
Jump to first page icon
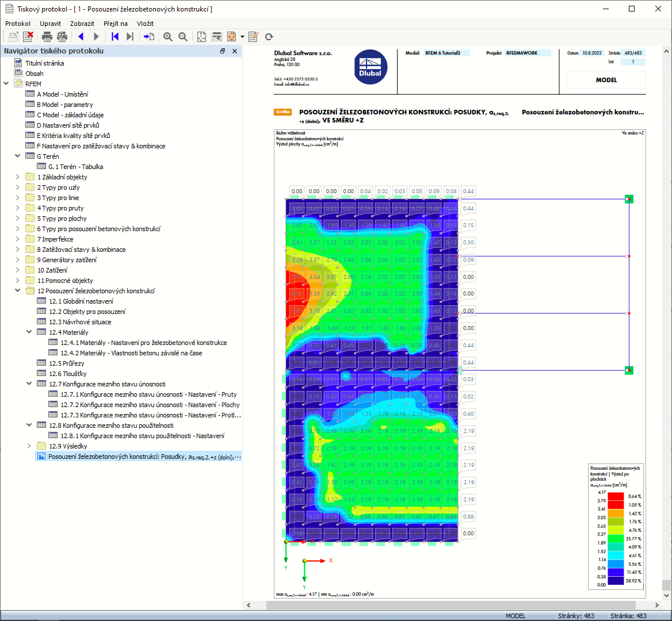pos(115,37)
